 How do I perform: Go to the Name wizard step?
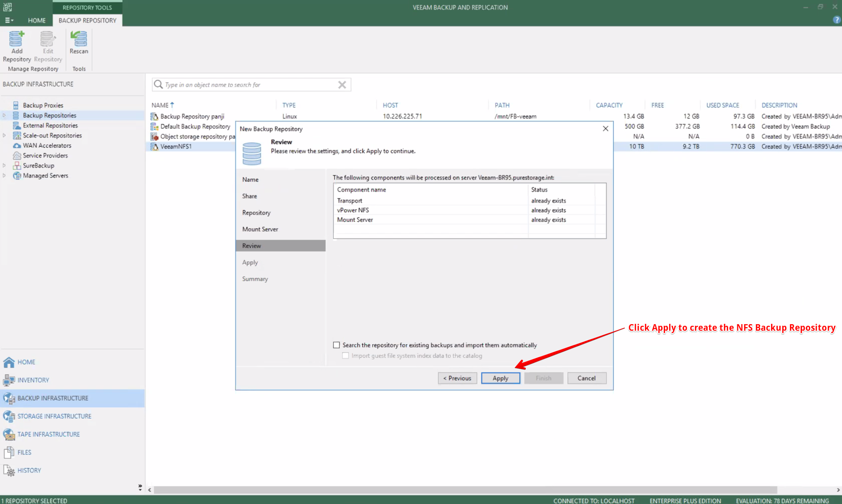(x=250, y=180)
